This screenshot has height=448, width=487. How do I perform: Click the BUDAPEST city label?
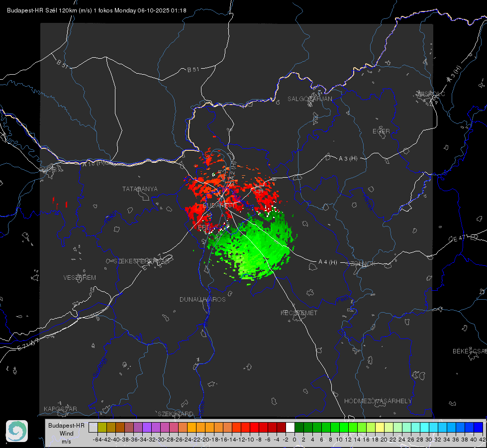tap(219, 206)
